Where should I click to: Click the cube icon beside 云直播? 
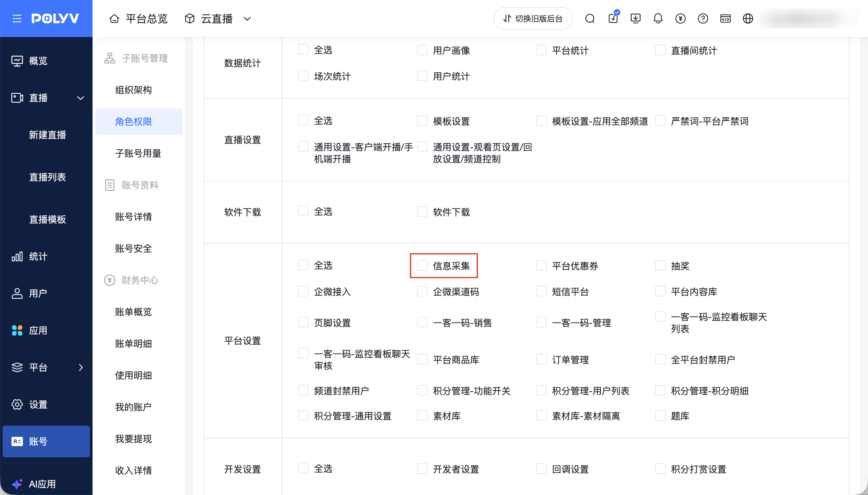(x=190, y=19)
